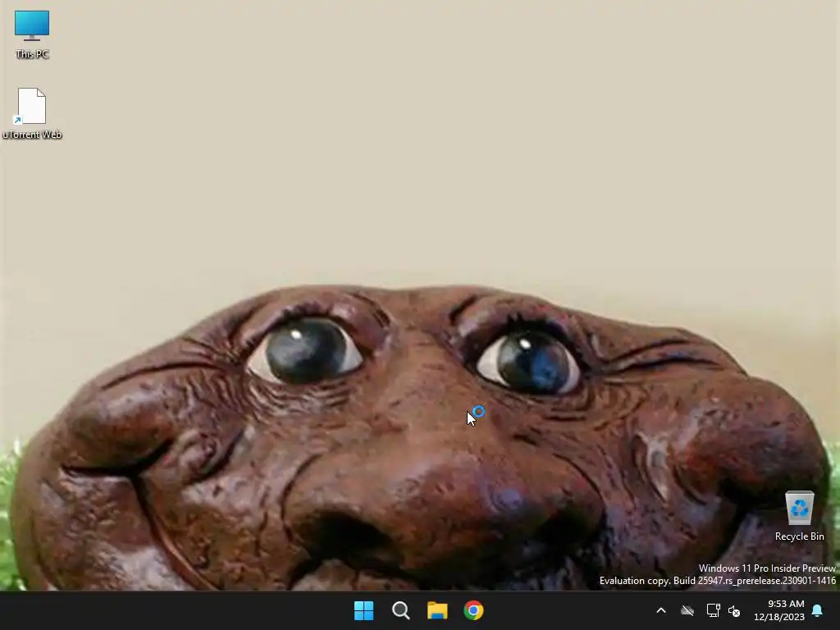Click the "This PC" label text

pos(32,54)
